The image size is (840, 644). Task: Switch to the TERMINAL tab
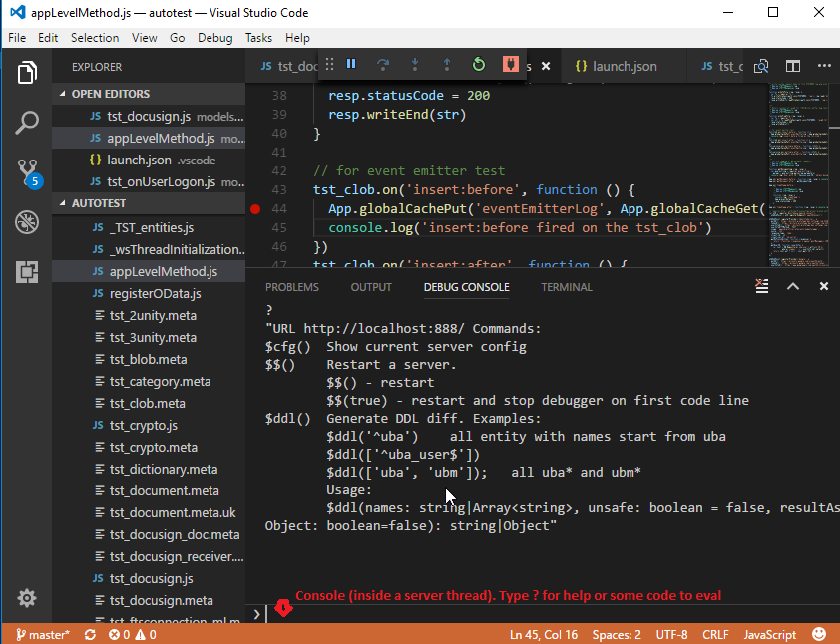pyautogui.click(x=566, y=286)
